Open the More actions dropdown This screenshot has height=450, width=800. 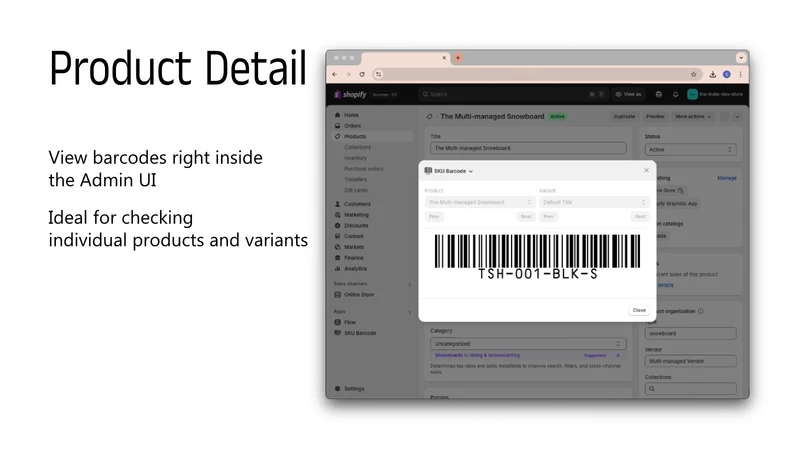tap(693, 117)
